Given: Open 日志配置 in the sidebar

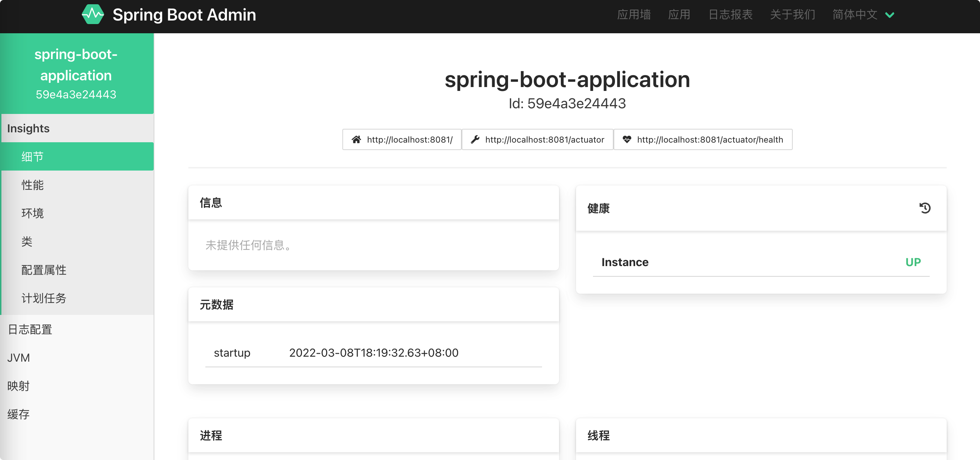Looking at the screenshot, I should click(x=77, y=329).
